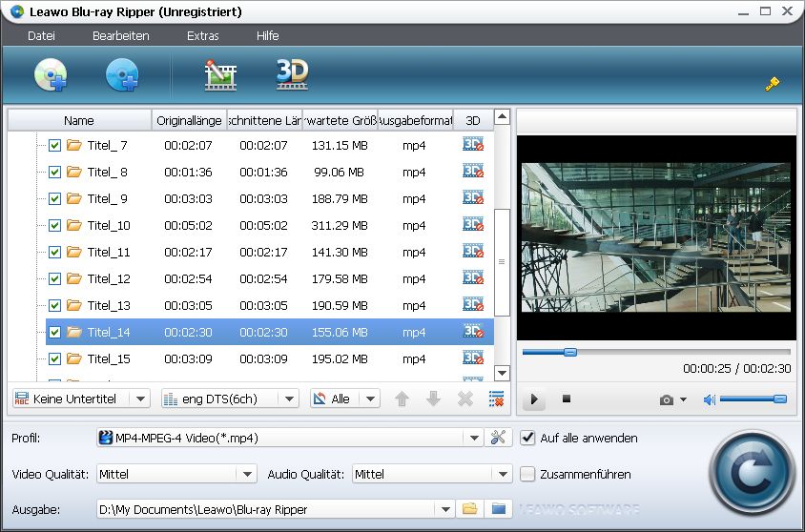Open the Hilfe menu
805x532 pixels.
[x=267, y=35]
